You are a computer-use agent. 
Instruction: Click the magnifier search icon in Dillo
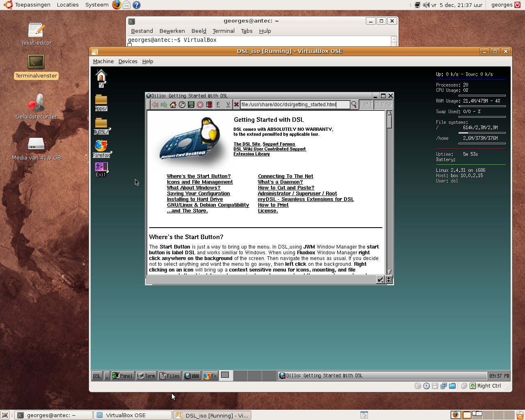coord(354,105)
